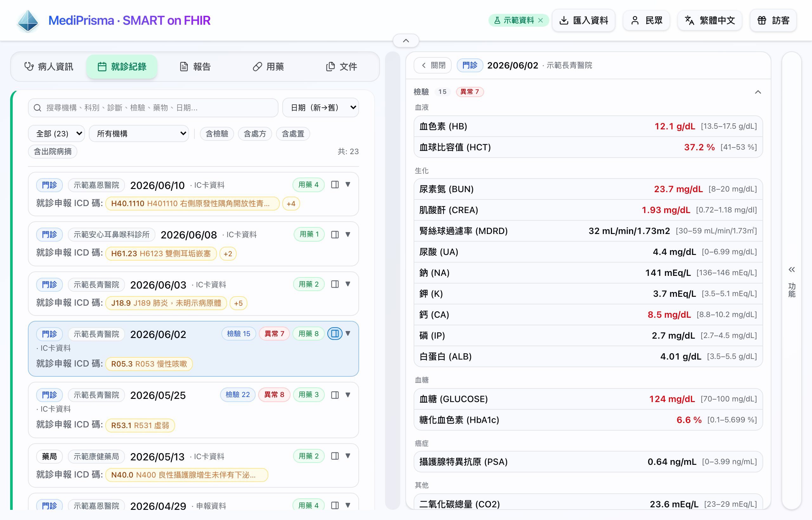812x520 pixels.
Task: Toggle side panel icon on 2026/06/02 visit
Action: pos(335,334)
